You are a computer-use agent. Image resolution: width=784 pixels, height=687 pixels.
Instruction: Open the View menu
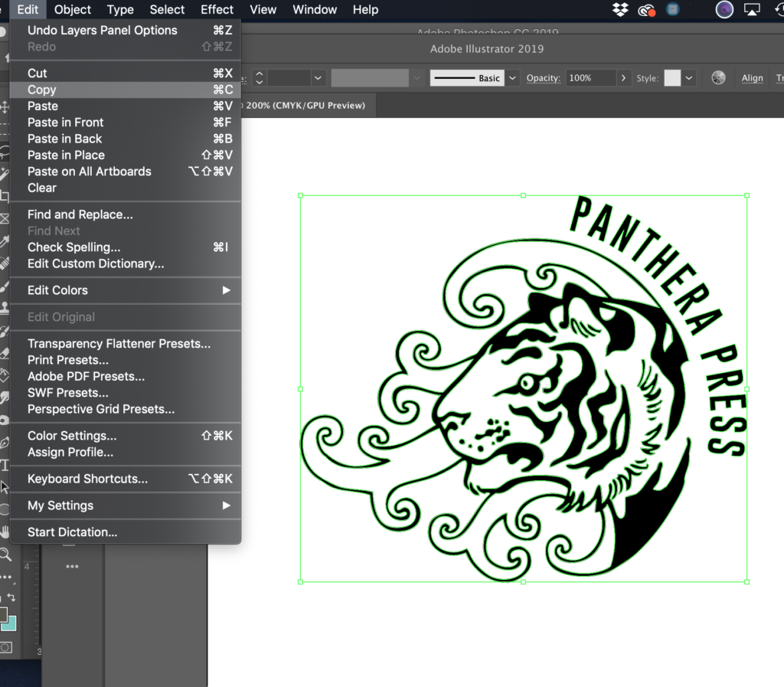(x=263, y=9)
